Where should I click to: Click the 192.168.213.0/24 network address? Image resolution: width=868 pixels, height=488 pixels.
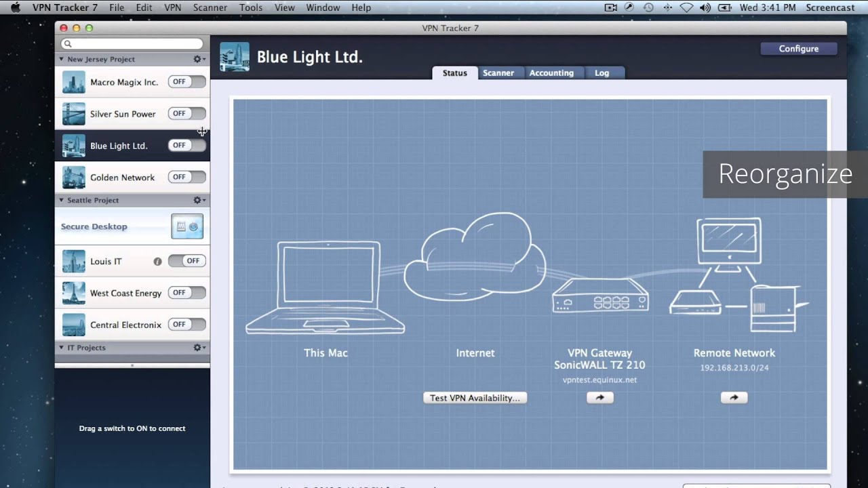click(x=734, y=368)
